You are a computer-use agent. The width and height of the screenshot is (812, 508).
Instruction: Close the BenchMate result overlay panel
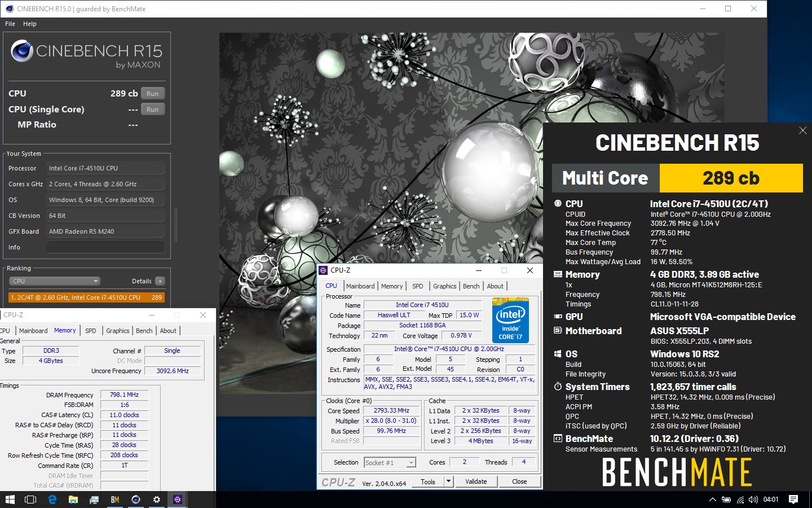coord(803,130)
